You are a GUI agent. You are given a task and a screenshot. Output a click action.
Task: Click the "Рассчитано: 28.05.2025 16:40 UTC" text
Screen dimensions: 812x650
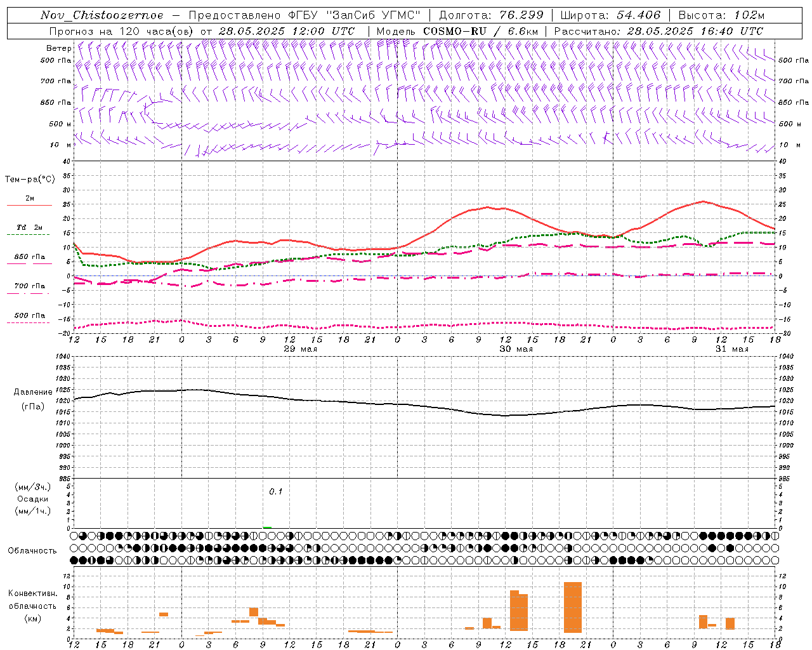pos(658,31)
